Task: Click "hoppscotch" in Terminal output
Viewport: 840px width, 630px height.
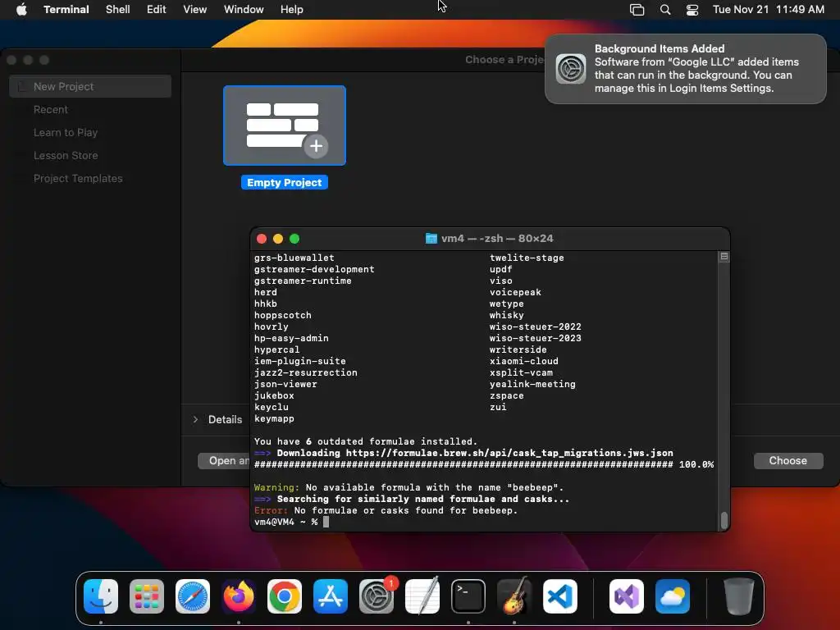Action: coord(283,315)
